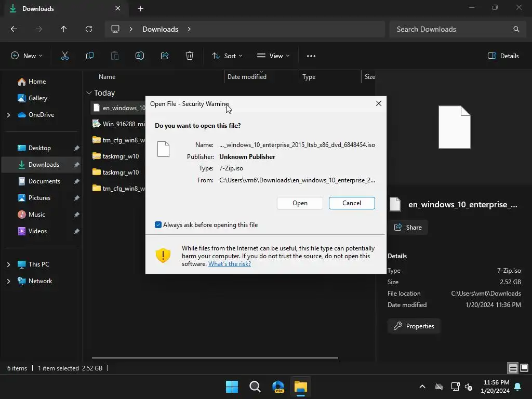Click Cancel in security warning dialog
Image resolution: width=532 pixels, height=399 pixels.
click(x=352, y=203)
